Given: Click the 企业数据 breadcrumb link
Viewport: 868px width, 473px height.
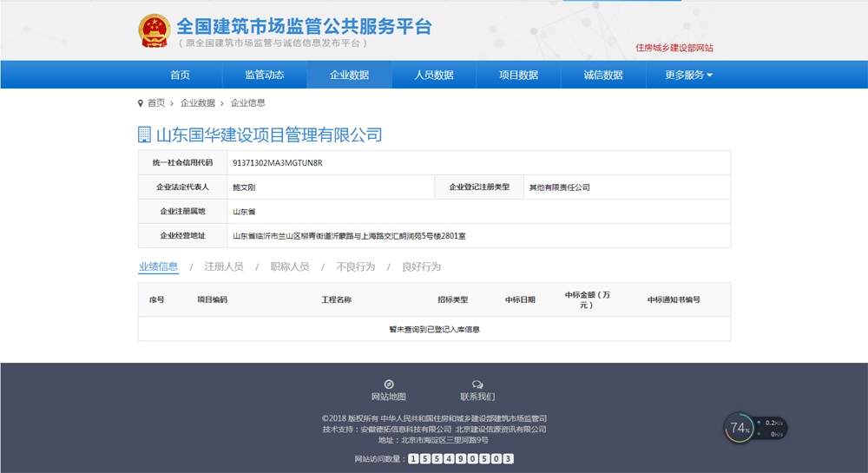Looking at the screenshot, I should pyautogui.click(x=197, y=103).
